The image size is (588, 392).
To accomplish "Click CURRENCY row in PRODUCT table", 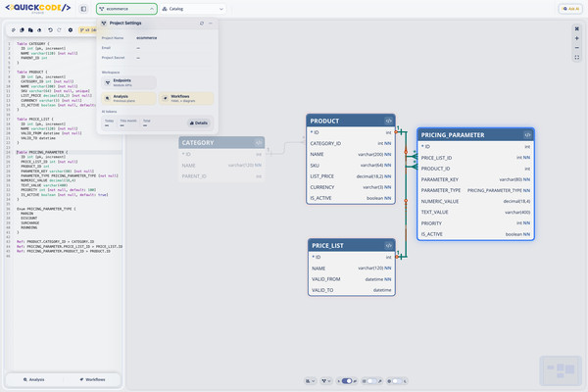I will click(x=351, y=187).
